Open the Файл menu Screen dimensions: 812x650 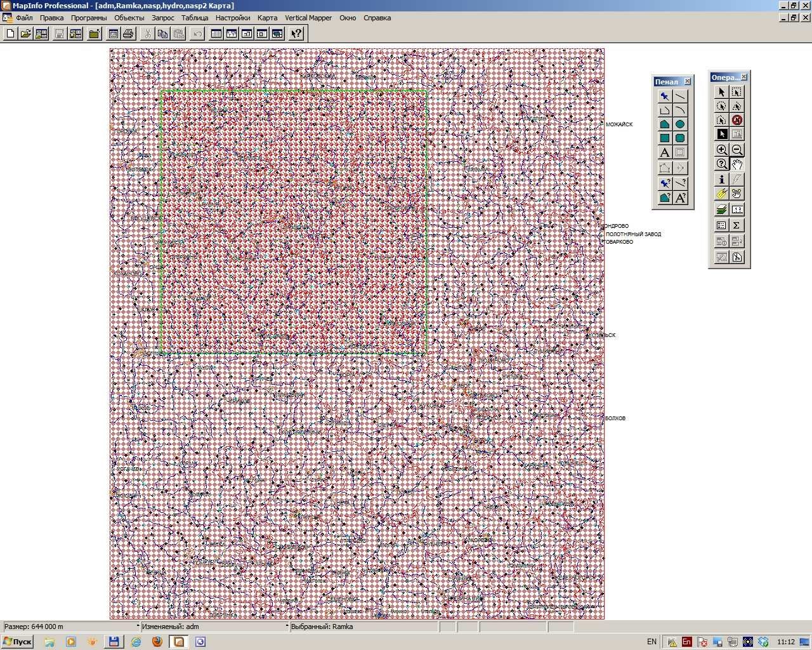(24, 18)
